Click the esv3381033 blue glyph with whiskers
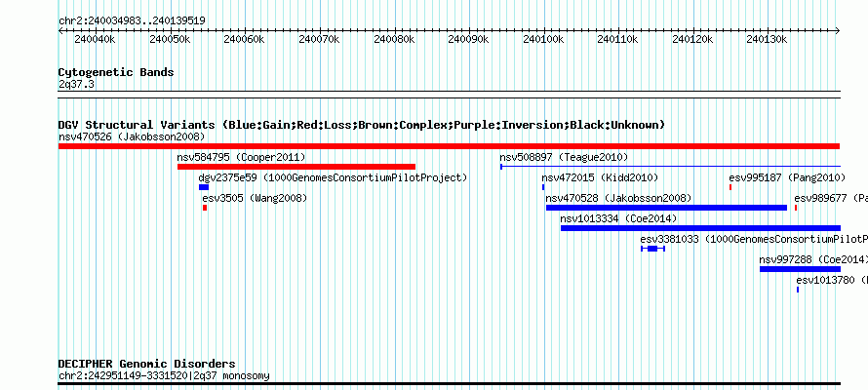This screenshot has height=390, width=868. 652,249
